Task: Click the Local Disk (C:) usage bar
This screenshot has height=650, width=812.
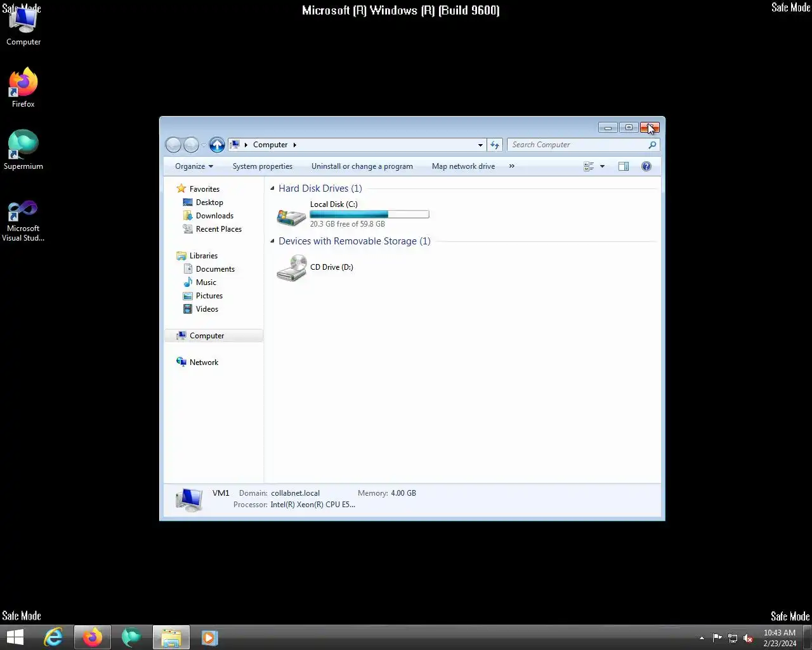Action: [x=369, y=215]
